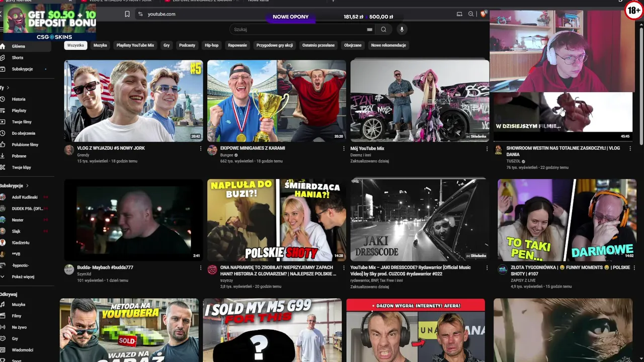
Task: Expand the Subskrypcje section header chevron
Action: click(x=27, y=186)
